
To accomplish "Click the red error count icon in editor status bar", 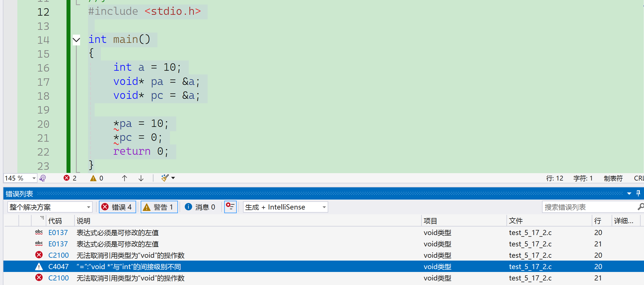I will point(67,178).
